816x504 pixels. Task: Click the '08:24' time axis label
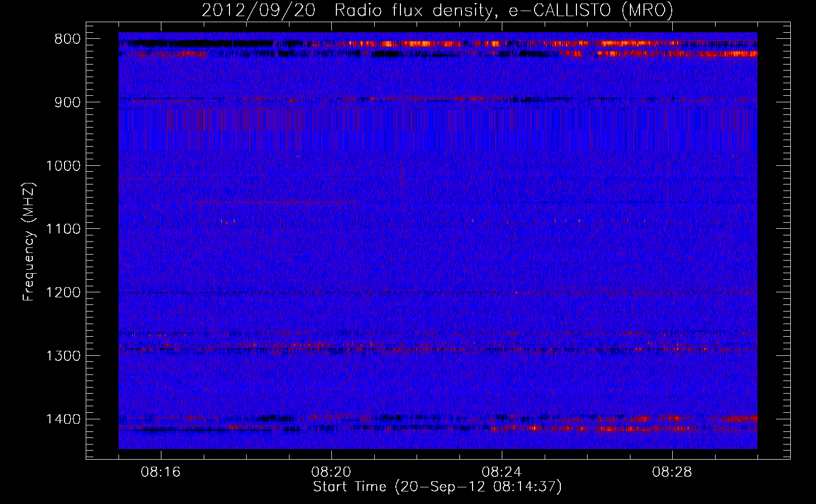pos(502,472)
